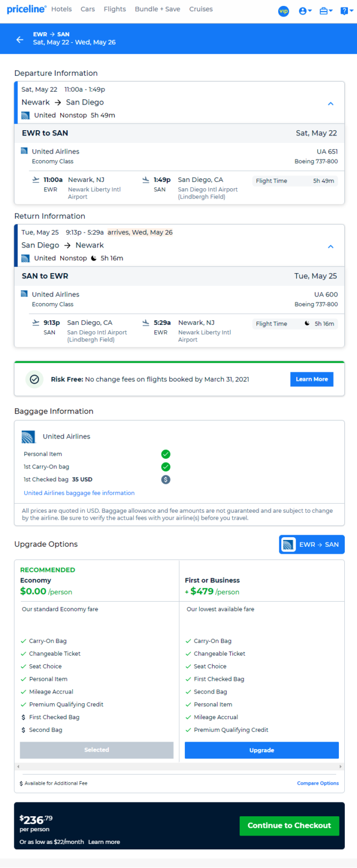This screenshot has width=357, height=868.
Task: Click United Airlines logo in Baggage Information
Action: point(28,437)
